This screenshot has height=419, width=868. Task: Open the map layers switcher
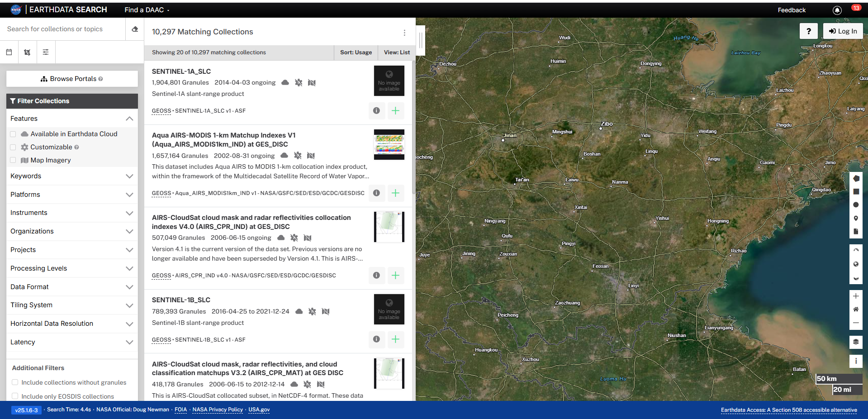856,342
